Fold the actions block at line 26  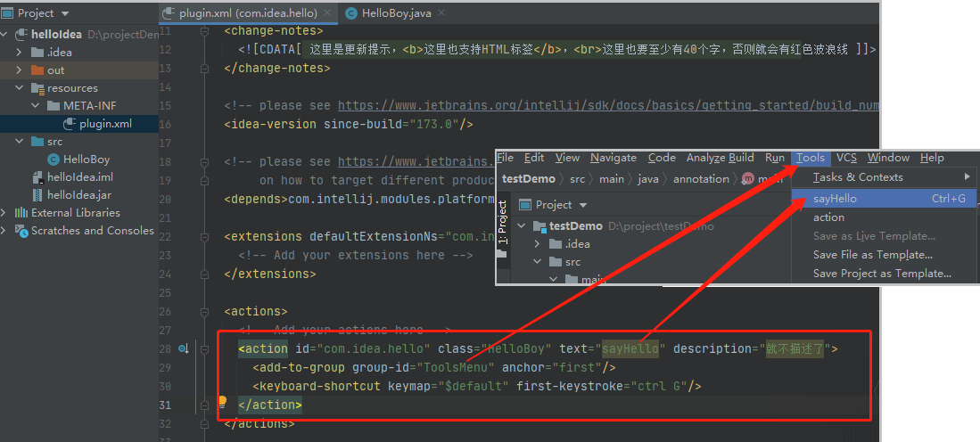(x=204, y=312)
